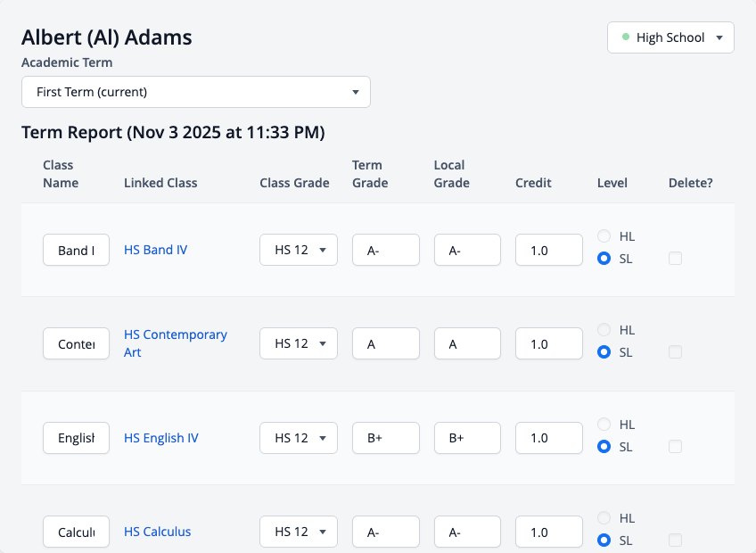Tick the Delete checkbox for English IV
The width and height of the screenshot is (756, 553).
(675, 446)
